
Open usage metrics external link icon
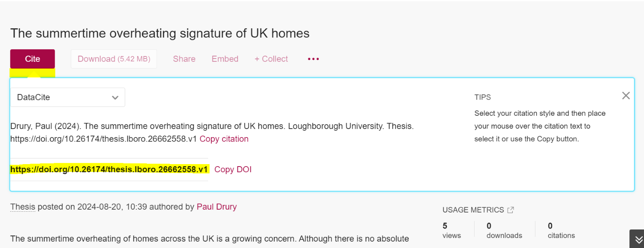tap(510, 210)
